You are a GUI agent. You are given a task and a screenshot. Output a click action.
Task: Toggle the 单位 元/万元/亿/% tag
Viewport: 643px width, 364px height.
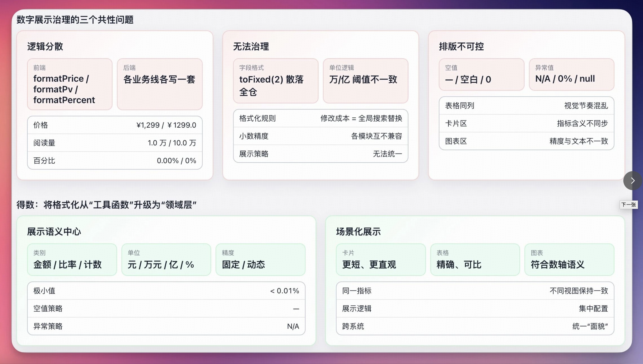[166, 259]
